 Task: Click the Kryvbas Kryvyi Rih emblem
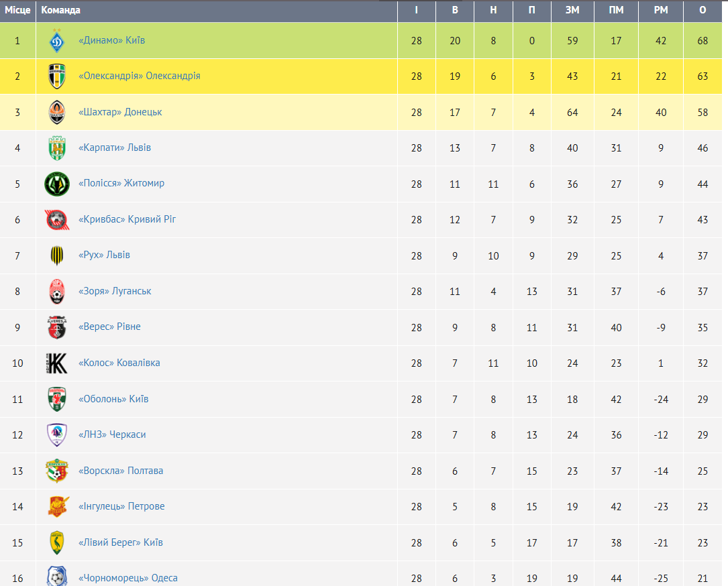[x=57, y=220]
